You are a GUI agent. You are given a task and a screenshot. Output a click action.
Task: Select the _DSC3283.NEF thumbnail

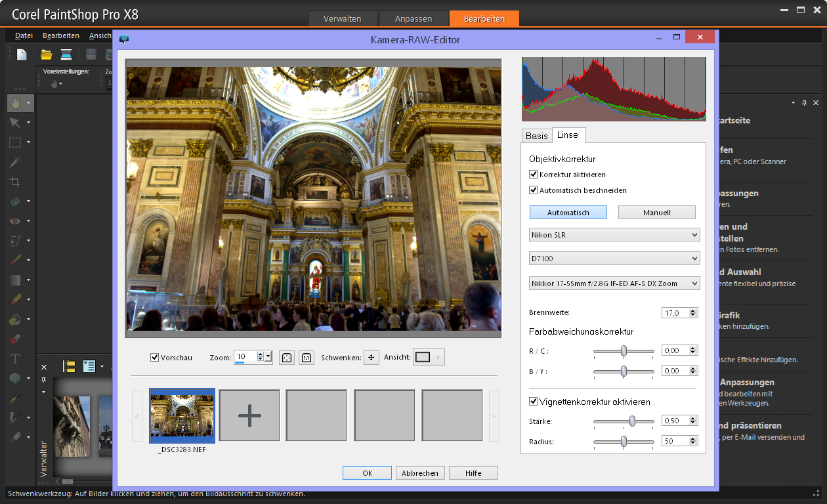coord(182,415)
